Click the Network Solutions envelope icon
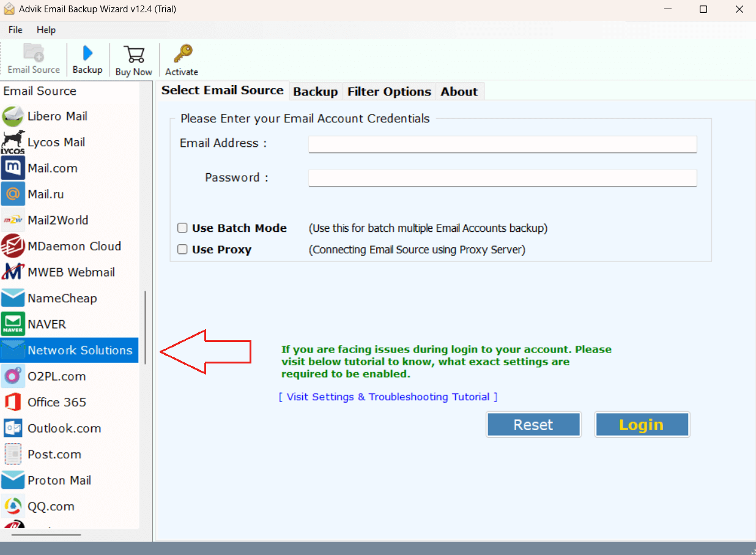 13,350
